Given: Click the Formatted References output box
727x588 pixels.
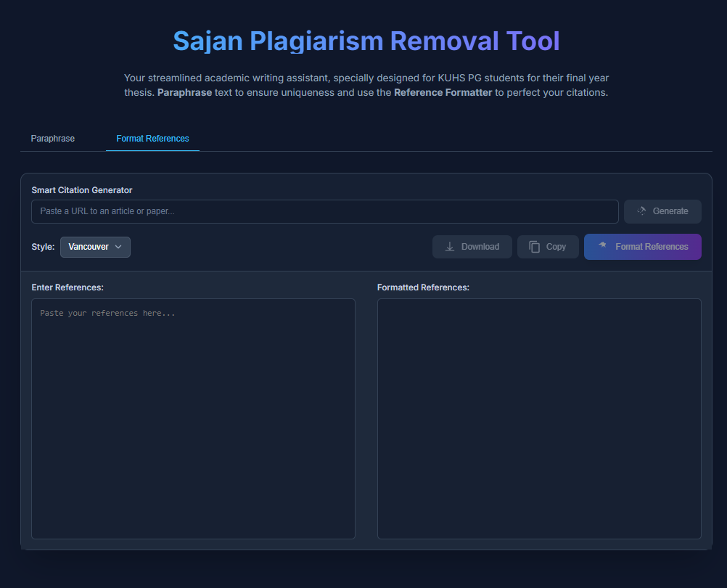Looking at the screenshot, I should tap(539, 418).
